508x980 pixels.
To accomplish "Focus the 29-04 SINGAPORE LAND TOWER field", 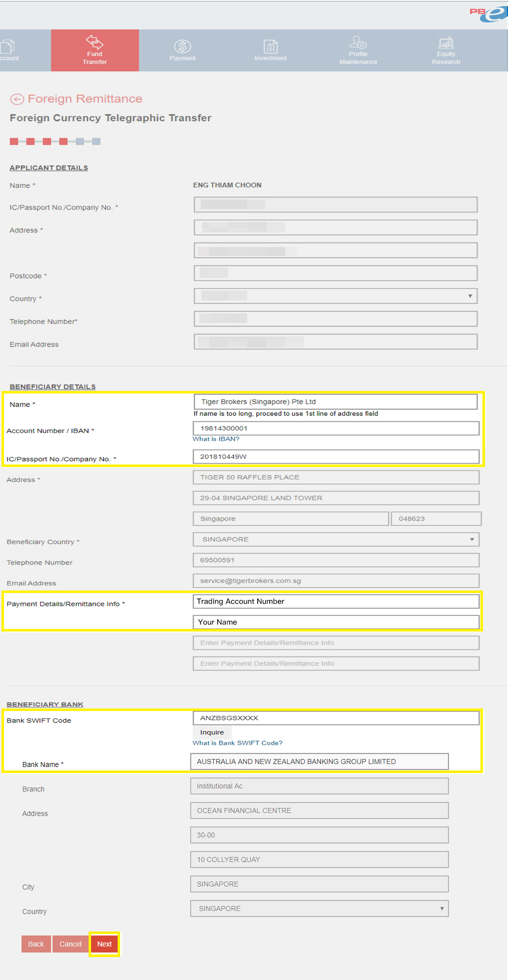I will point(336,498).
